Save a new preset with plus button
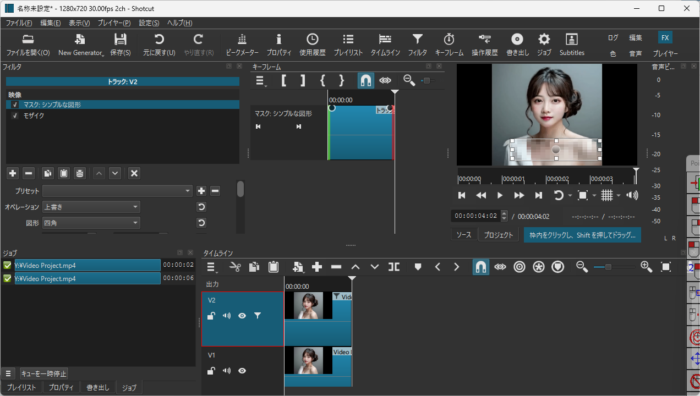The width and height of the screenshot is (700, 396). click(x=201, y=191)
